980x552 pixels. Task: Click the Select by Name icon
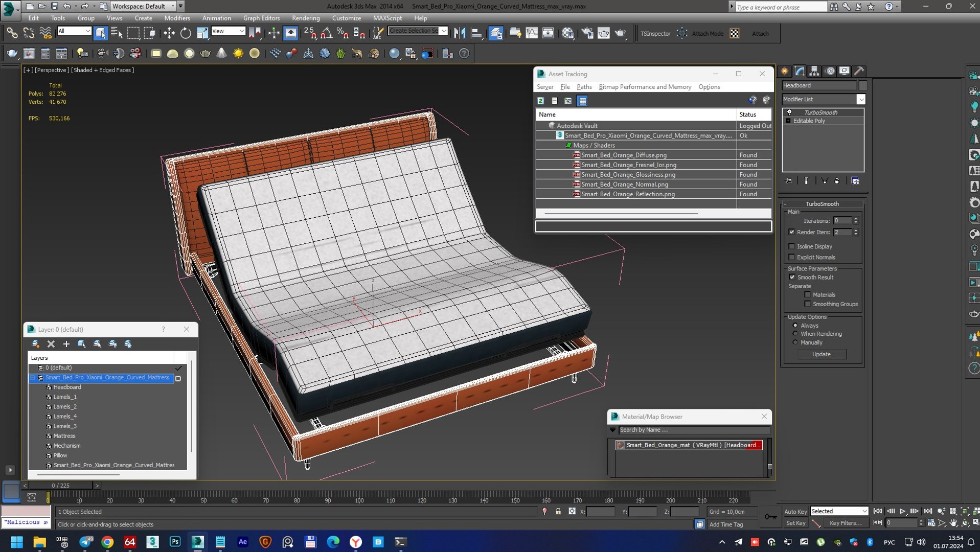(117, 33)
